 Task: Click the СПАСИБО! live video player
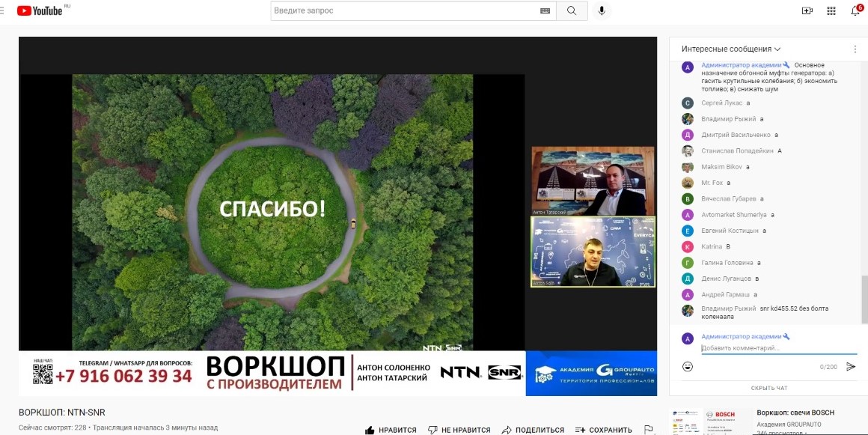(x=337, y=216)
